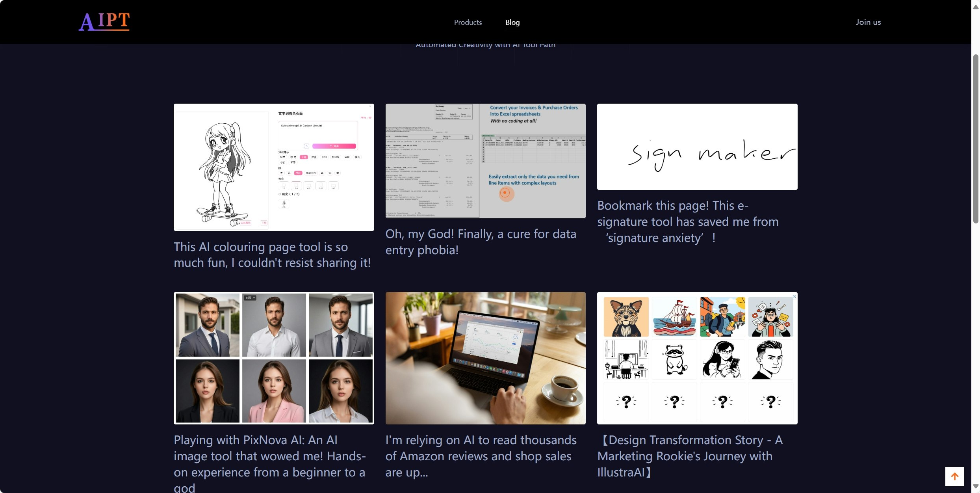Click the AIPT logo
This screenshot has width=980, height=493.
pos(104,22)
